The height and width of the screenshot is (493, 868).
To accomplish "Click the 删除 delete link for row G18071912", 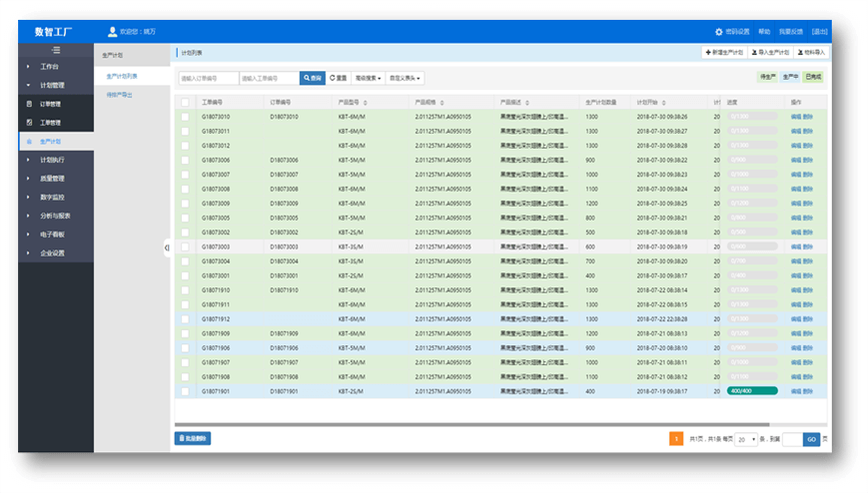I will point(808,319).
